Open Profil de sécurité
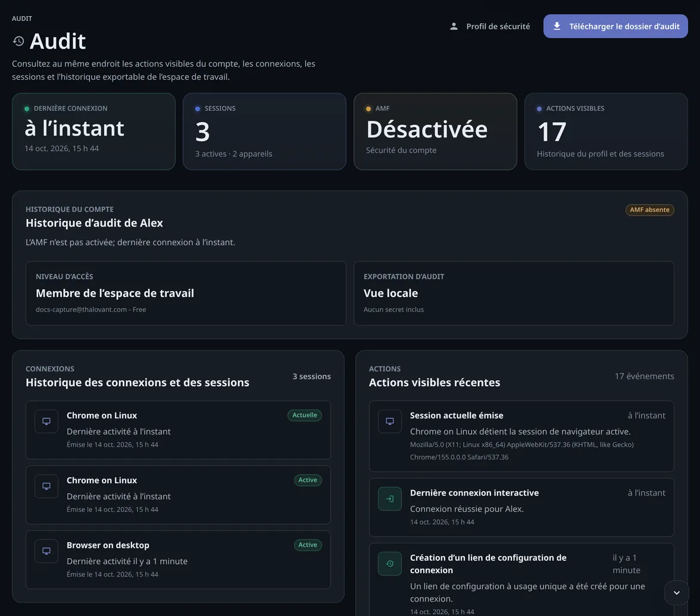The image size is (700, 616). [x=490, y=26]
